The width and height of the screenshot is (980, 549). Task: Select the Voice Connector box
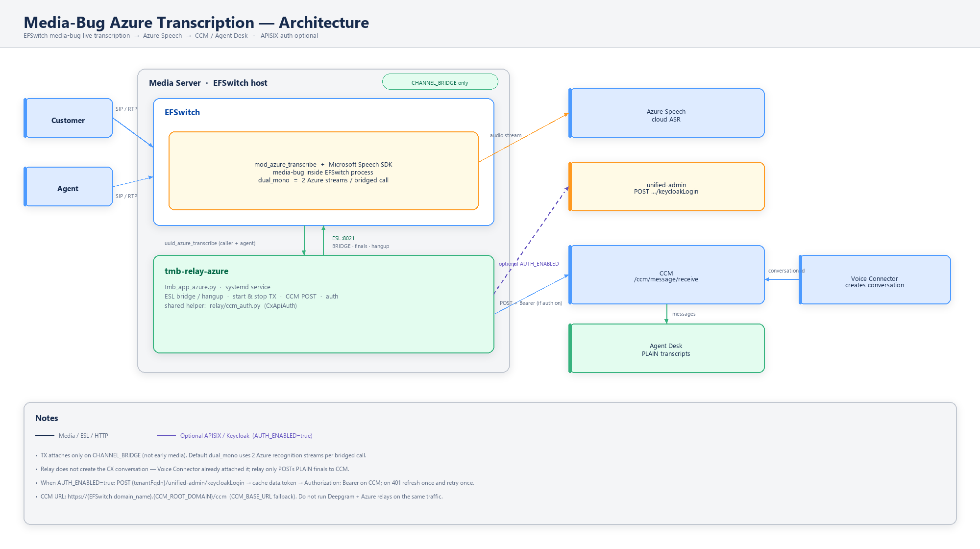click(x=875, y=280)
